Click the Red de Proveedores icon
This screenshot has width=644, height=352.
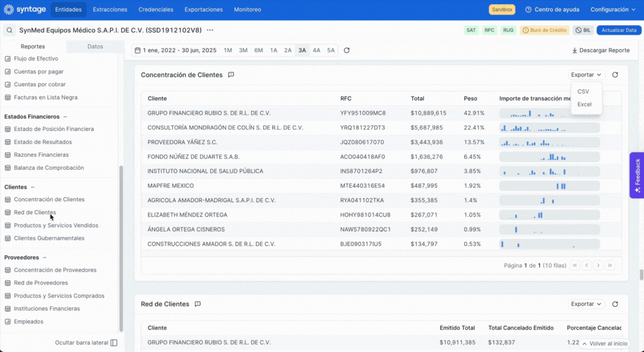(7, 283)
